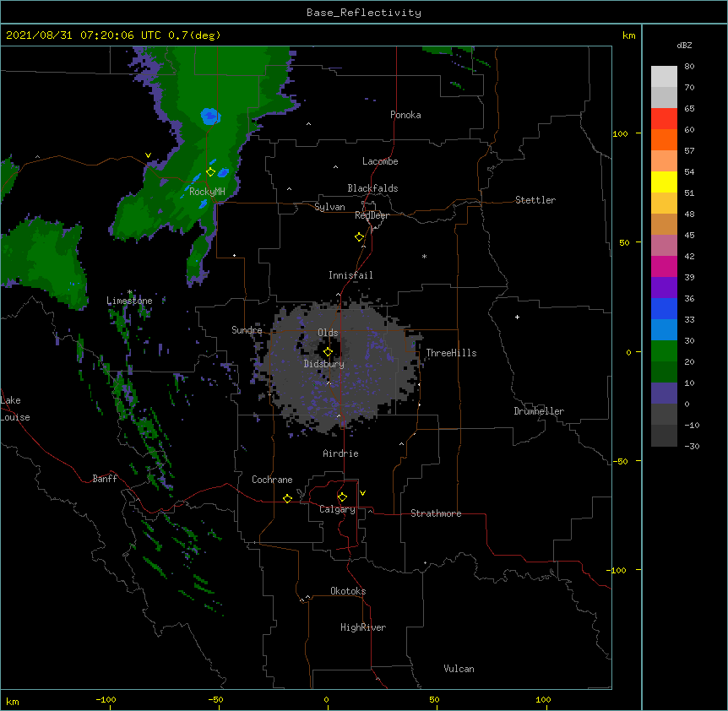Select the purple swatch between 39 and 36 dBZ

pos(664,288)
